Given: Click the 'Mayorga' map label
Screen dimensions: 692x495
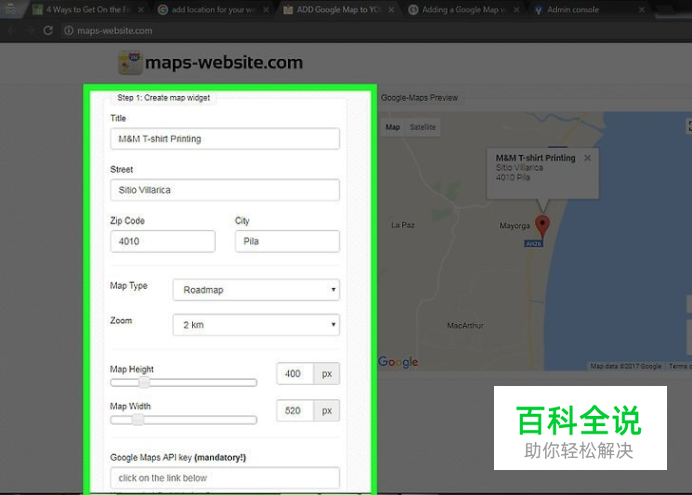Looking at the screenshot, I should [515, 226].
